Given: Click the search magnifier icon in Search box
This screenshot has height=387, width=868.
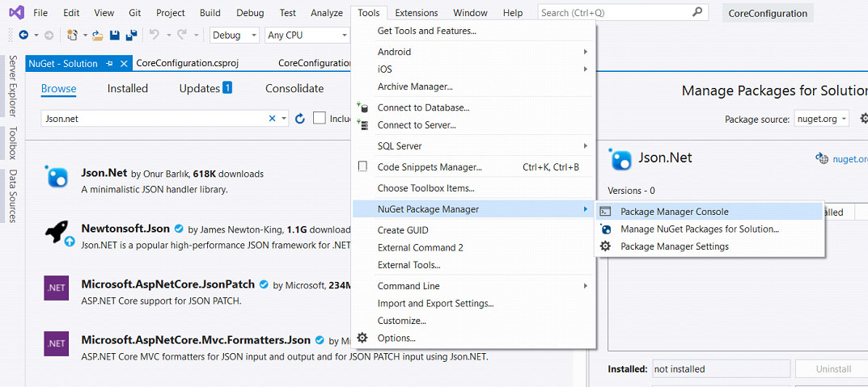Looking at the screenshot, I should (x=697, y=11).
